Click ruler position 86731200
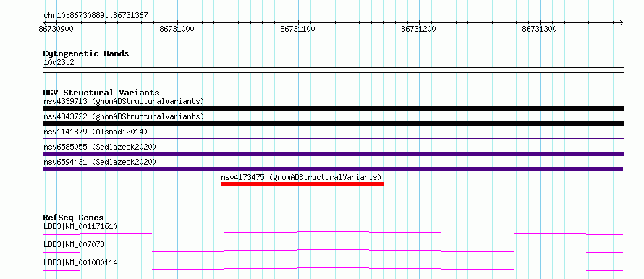This screenshot has height=279, width=644. [x=418, y=29]
